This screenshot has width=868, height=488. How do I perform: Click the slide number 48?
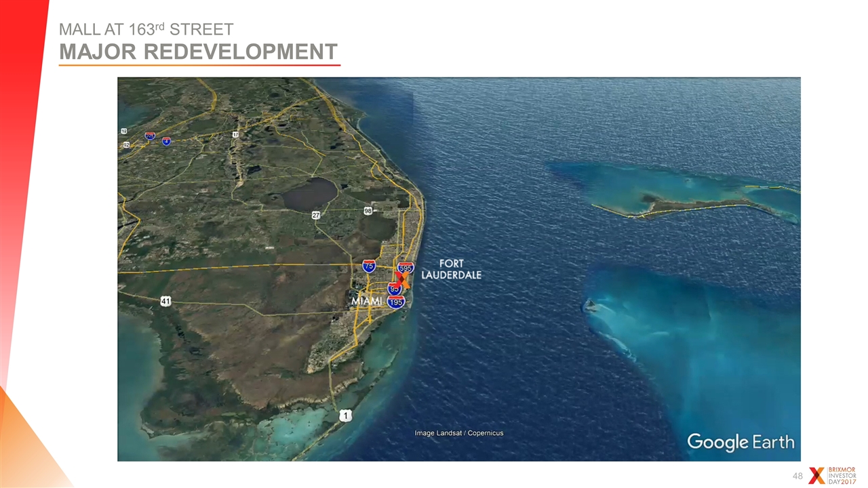coord(797,477)
